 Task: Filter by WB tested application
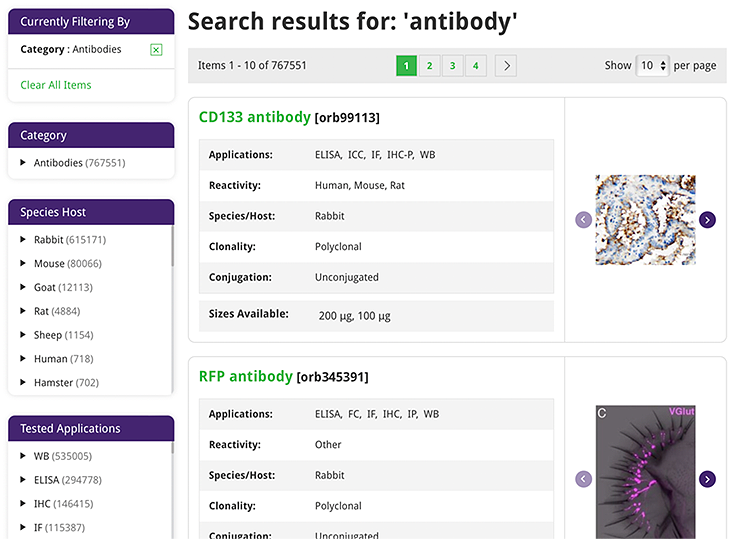(x=41, y=456)
